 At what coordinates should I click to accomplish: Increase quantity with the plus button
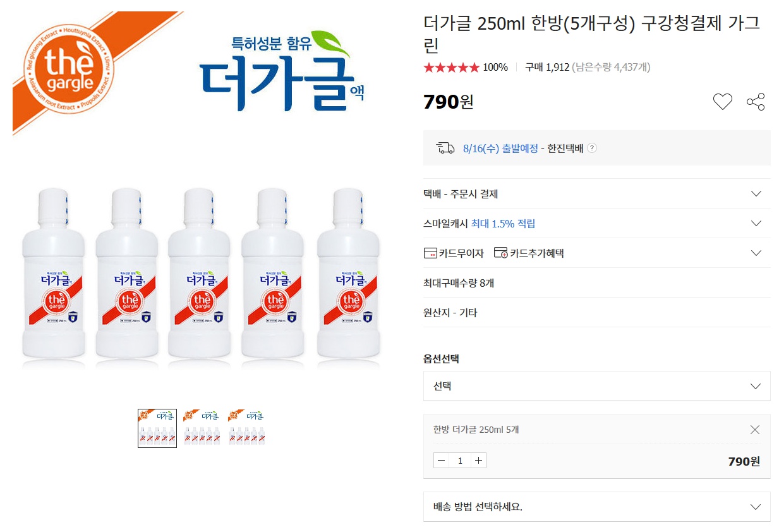[479, 461]
